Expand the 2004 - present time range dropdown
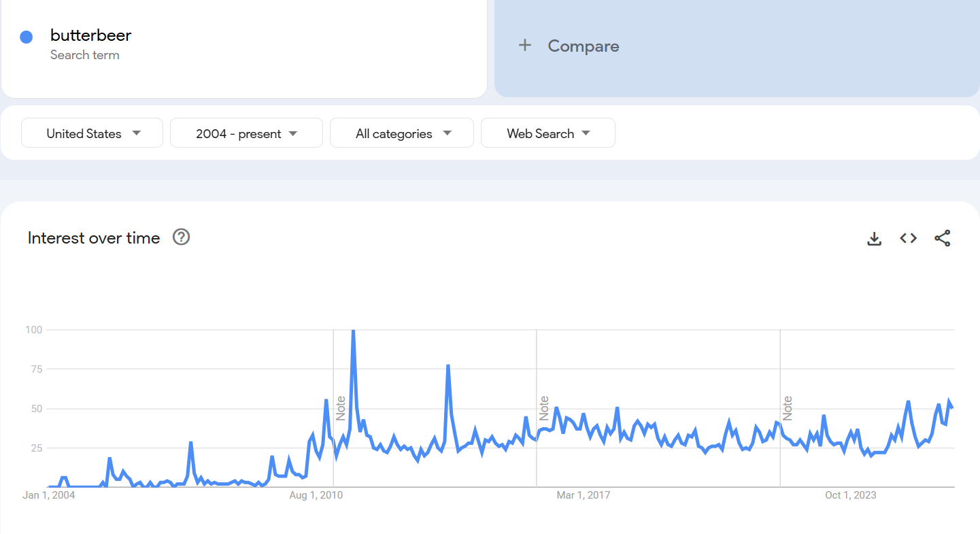 pyautogui.click(x=246, y=133)
